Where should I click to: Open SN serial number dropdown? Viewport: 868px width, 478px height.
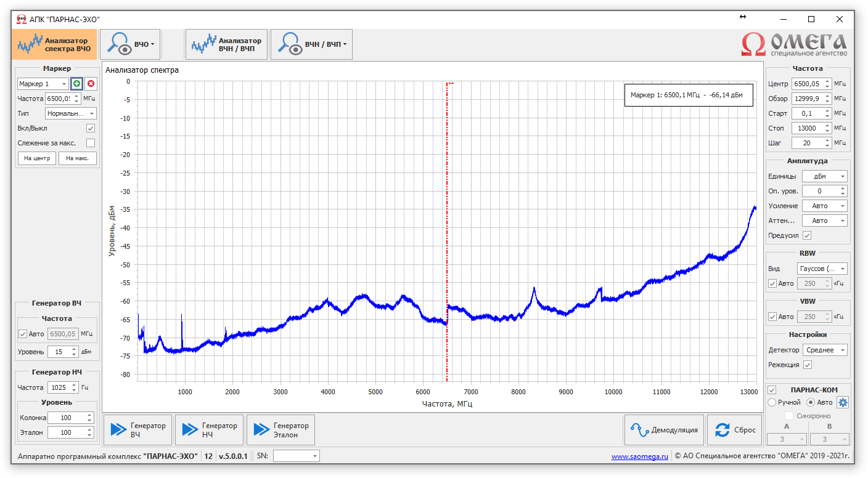297,456
